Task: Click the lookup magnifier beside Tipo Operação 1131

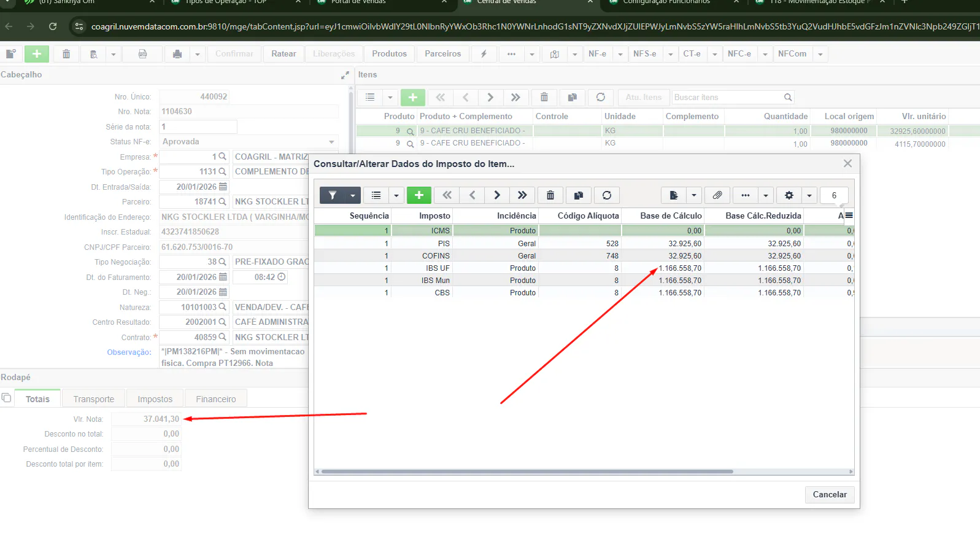Action: (222, 172)
